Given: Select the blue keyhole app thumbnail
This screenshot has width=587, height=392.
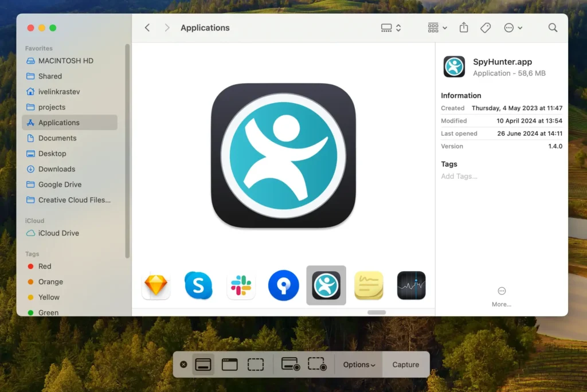Looking at the screenshot, I should (x=283, y=285).
